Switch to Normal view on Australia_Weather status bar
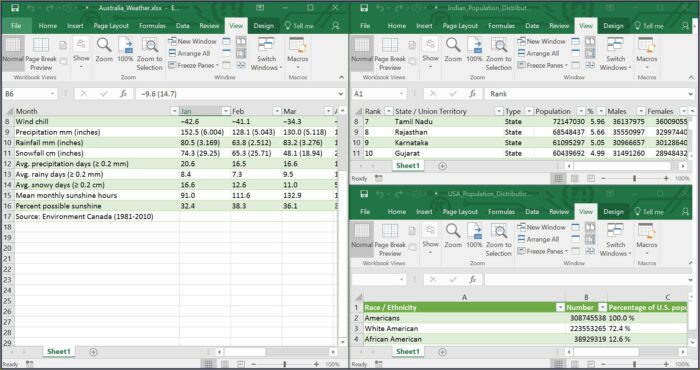This screenshot has width=700, height=370. click(x=208, y=364)
